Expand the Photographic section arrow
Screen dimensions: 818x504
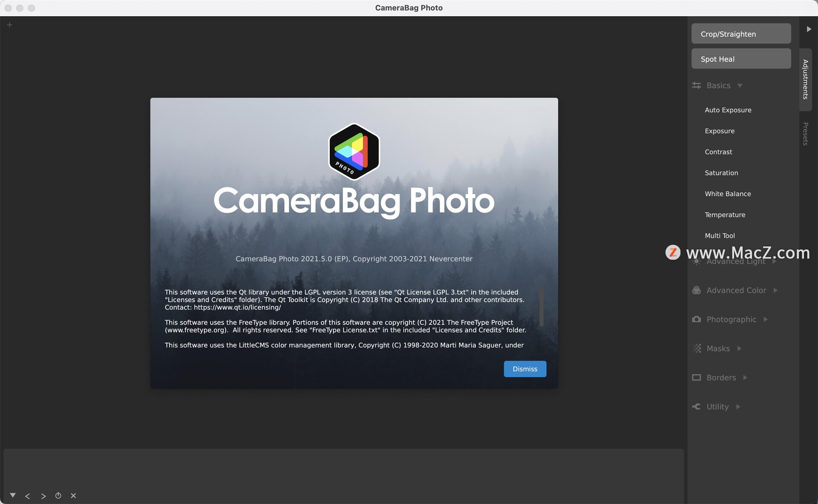point(766,319)
